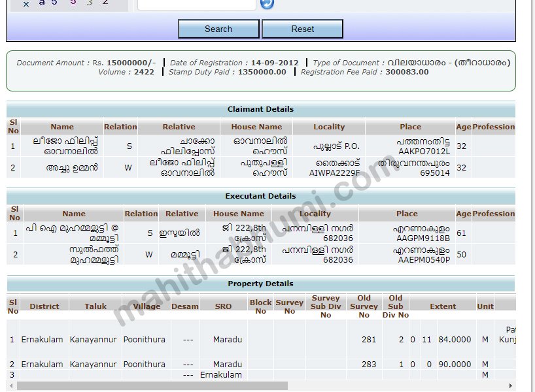The image size is (535, 392).
Task: Select the Claimant Details section header
Action: point(260,109)
